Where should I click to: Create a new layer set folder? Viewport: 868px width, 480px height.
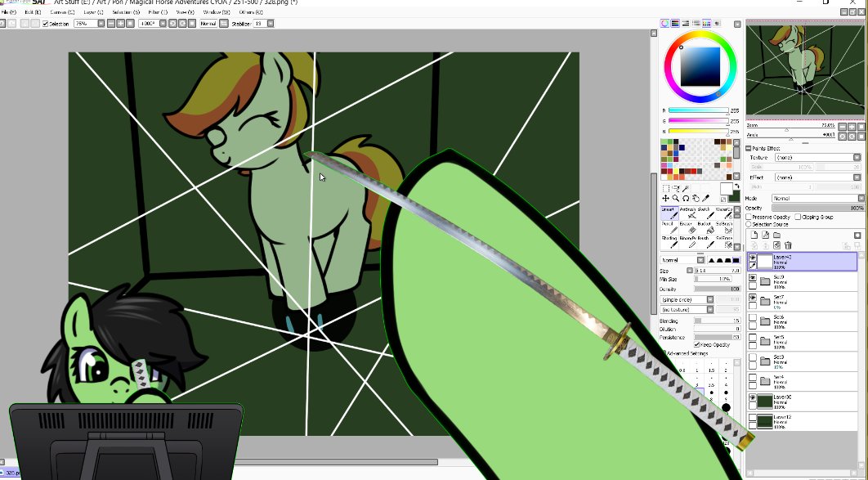pos(776,236)
